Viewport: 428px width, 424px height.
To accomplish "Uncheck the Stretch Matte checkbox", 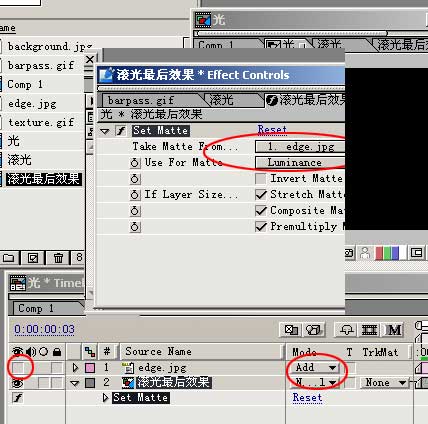I will 261,194.
